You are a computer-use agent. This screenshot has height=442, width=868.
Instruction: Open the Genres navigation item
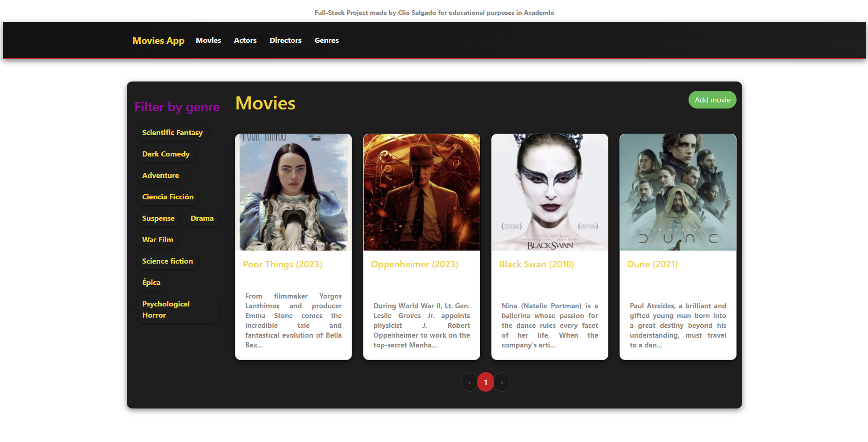coord(326,41)
